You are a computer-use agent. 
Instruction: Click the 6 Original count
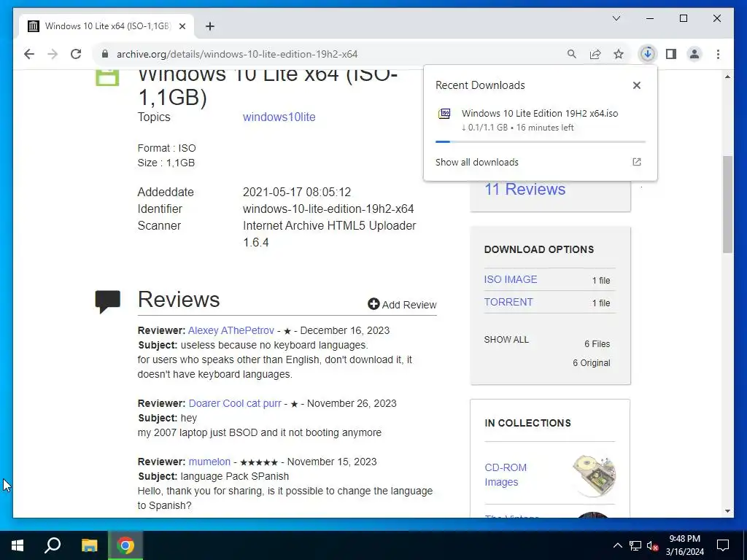click(591, 363)
